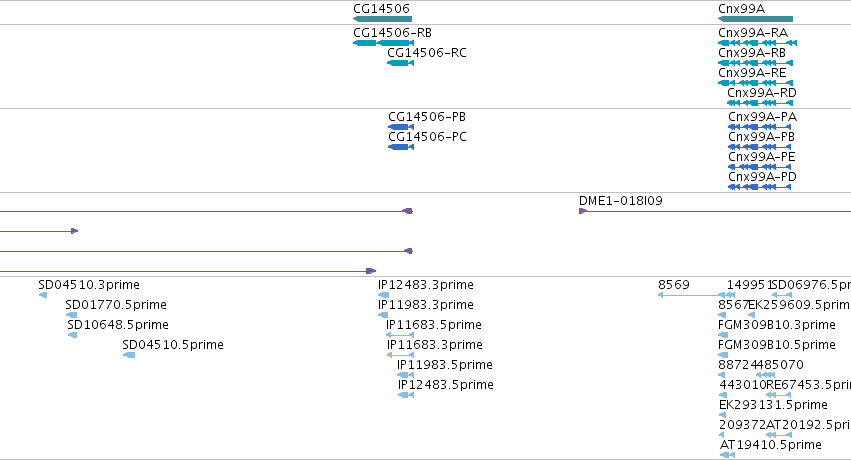Click the IP11683.3prime EST glyph
Viewport: 851px width, 460px height.
point(400,355)
